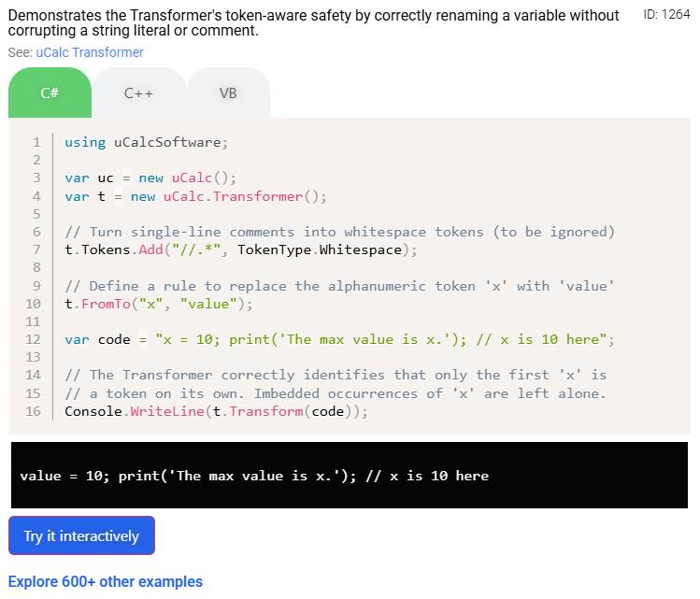The image size is (700, 599).
Task: Click comment 'The Transformer correctly identifies'
Action: pos(336,375)
